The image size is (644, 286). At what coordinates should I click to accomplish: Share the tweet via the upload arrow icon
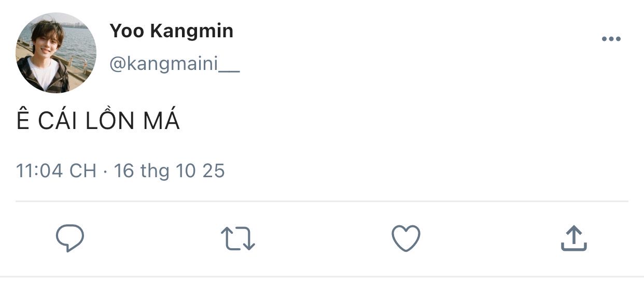click(x=573, y=239)
